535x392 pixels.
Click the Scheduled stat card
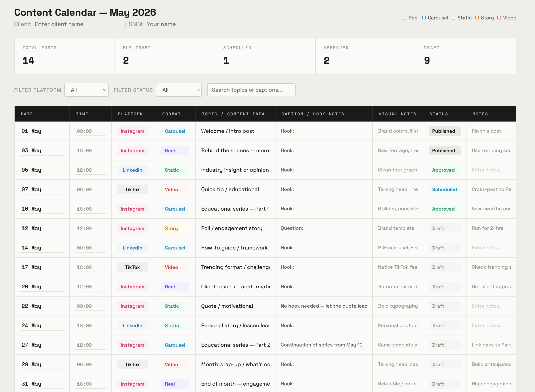tap(265, 56)
